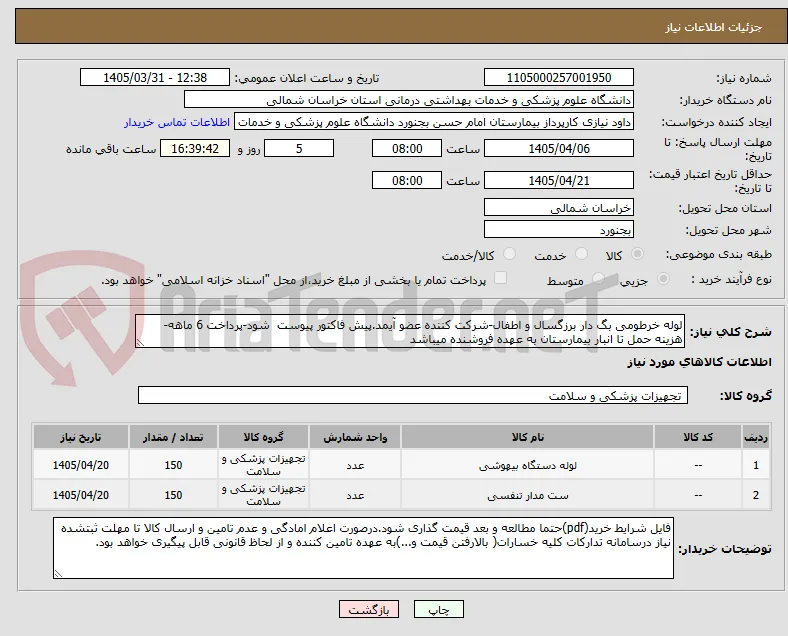
Task: Click the general need description textarea
Action: 410,332
